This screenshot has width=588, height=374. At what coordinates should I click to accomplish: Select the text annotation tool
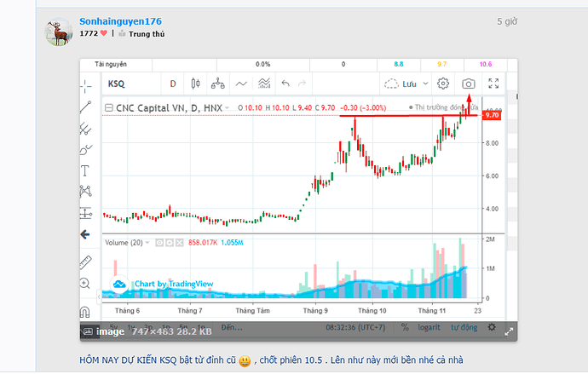tap(85, 171)
